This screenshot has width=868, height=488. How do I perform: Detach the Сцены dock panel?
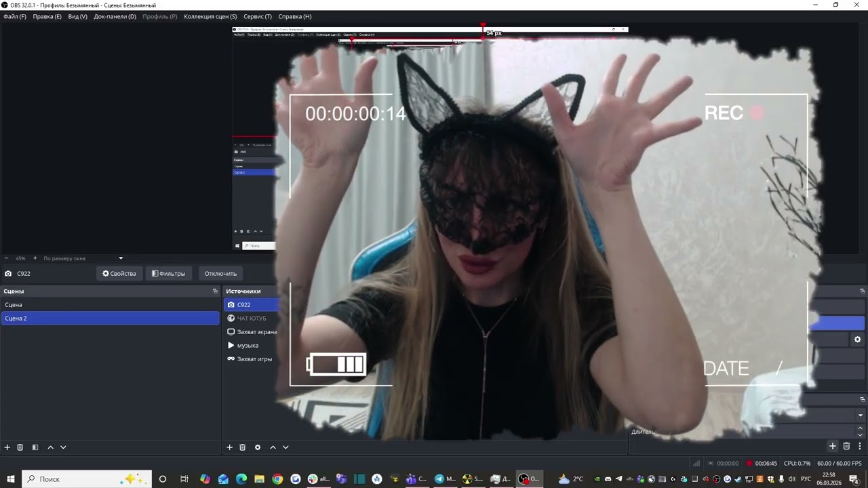(215, 291)
